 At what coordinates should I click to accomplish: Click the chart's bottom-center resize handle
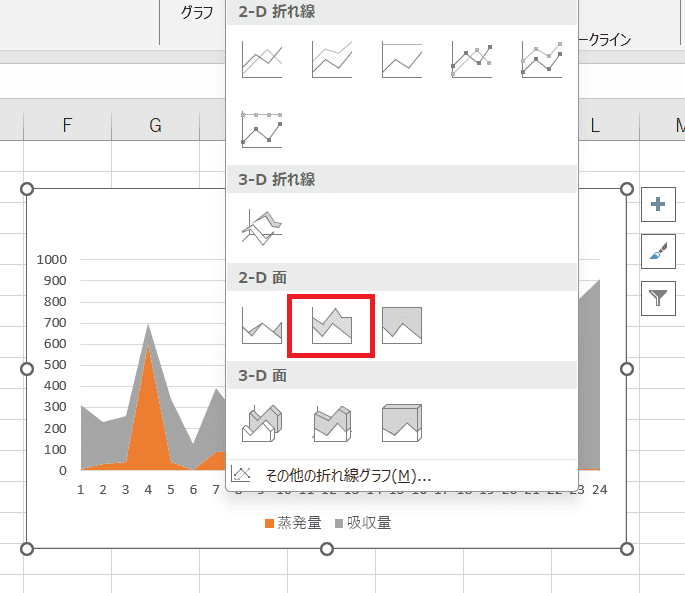pyautogui.click(x=327, y=549)
